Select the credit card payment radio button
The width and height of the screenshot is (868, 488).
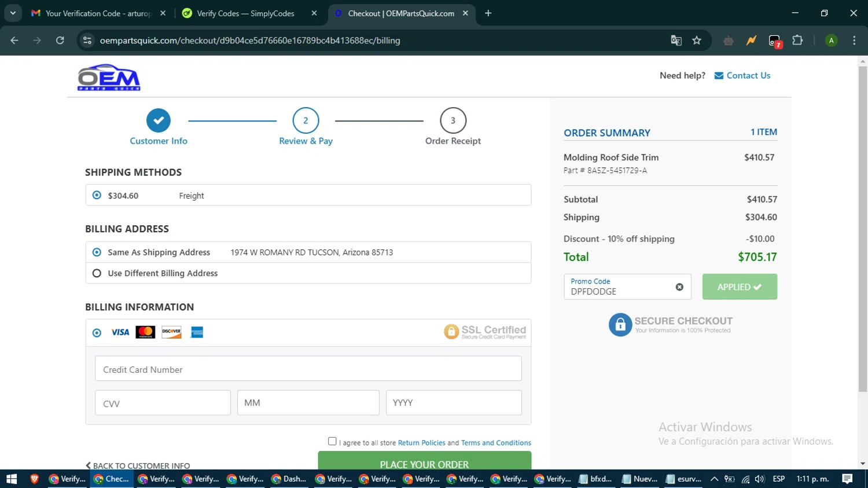(x=97, y=333)
